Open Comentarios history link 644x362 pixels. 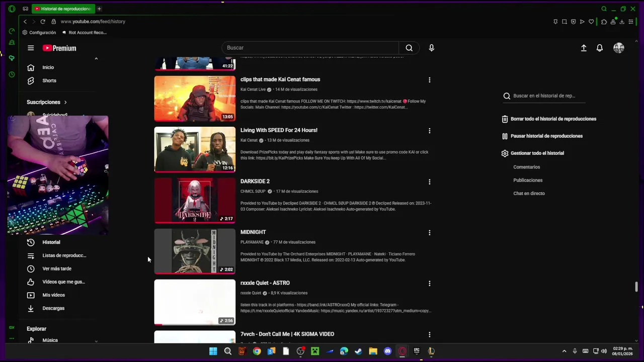(527, 167)
